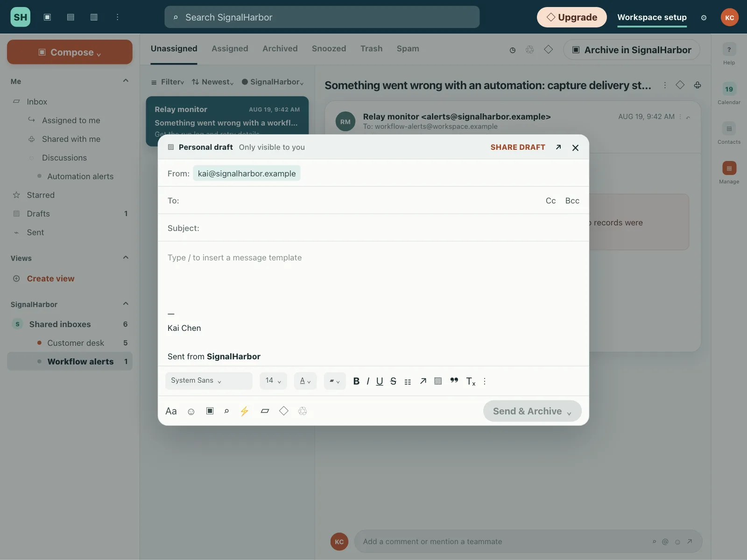Click the diamond icon beside the message subject
This screenshot has height=560, width=747.
680,85
